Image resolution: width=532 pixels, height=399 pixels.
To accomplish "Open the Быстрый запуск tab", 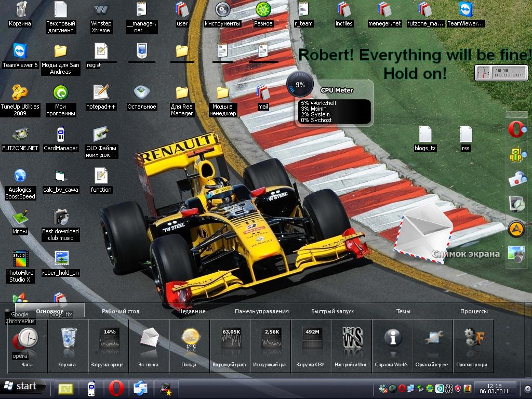I will point(332,311).
